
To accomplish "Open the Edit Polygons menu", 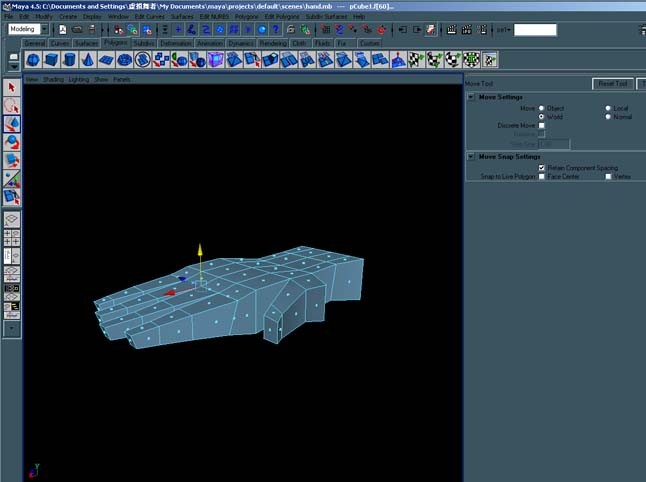I will click(282, 16).
